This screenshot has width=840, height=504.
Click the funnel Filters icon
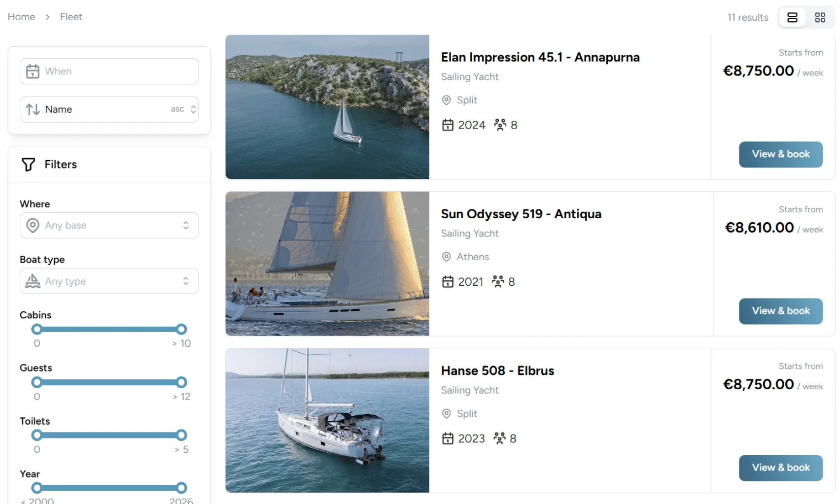tap(28, 165)
